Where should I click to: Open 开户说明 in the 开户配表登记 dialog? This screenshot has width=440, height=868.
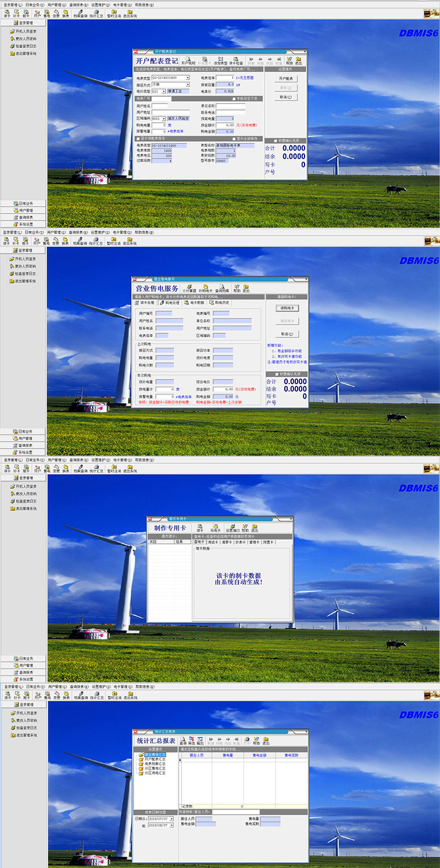(x=188, y=60)
